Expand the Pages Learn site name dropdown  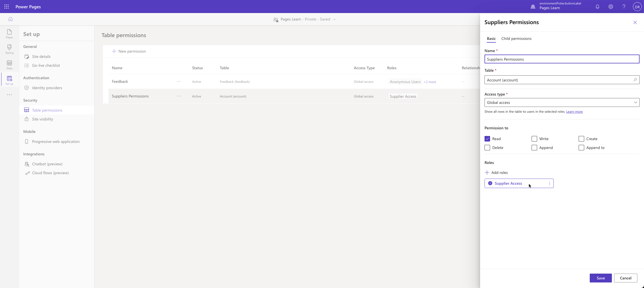tap(334, 19)
